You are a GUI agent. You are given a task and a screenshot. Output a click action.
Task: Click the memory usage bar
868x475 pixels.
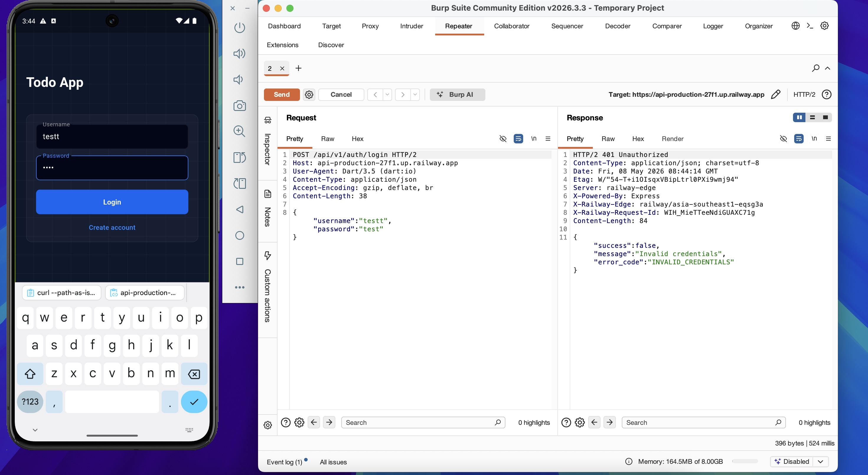[745, 461]
